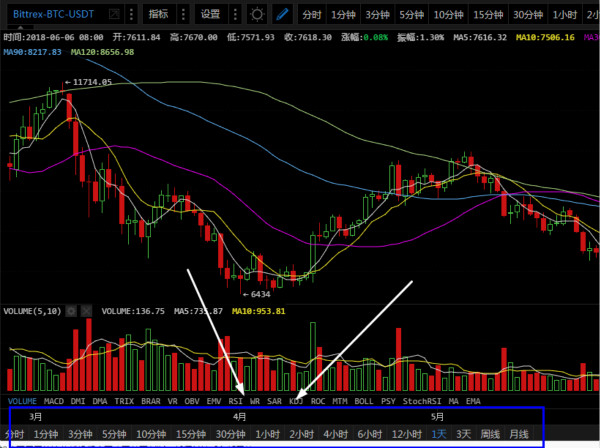The width and height of the screenshot is (600, 448).
Task: Show the BOLL indicator
Action: click(364, 401)
